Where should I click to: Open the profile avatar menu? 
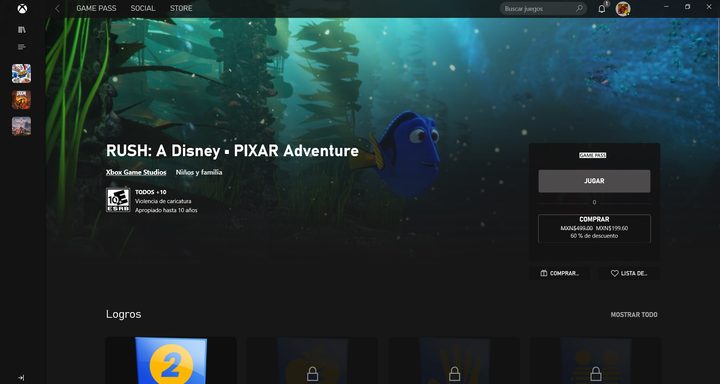click(623, 8)
